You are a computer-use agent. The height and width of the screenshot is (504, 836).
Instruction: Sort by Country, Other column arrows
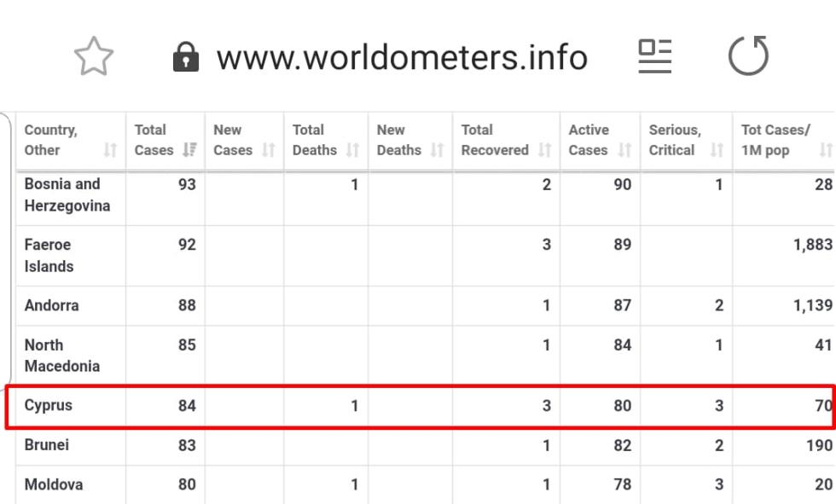[110, 150]
